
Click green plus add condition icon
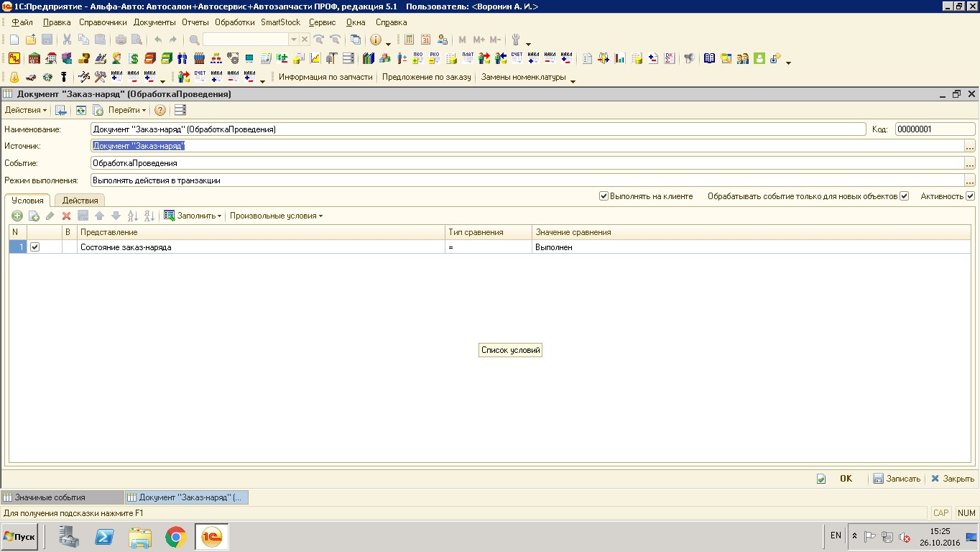pos(17,216)
